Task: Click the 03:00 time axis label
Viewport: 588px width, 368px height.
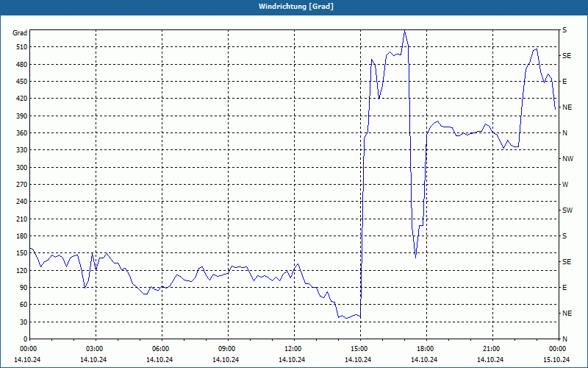Action: pyautogui.click(x=94, y=349)
